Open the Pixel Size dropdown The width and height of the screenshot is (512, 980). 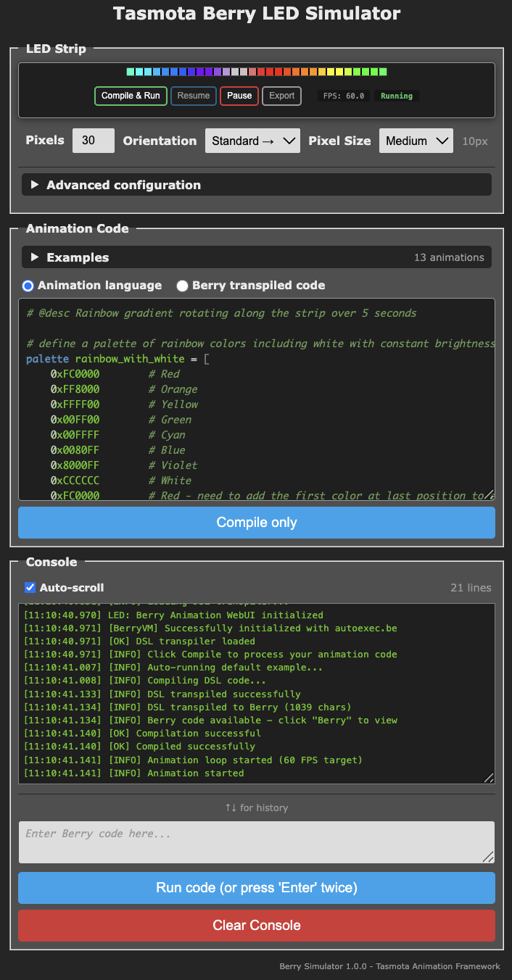click(x=416, y=140)
